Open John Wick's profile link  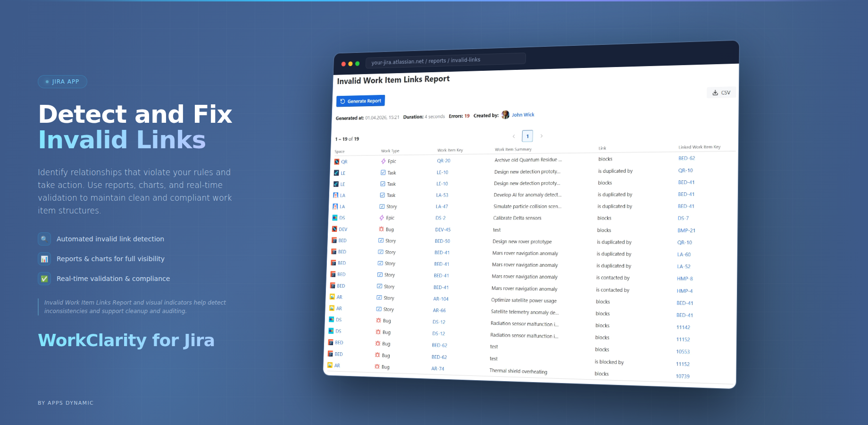tap(523, 114)
